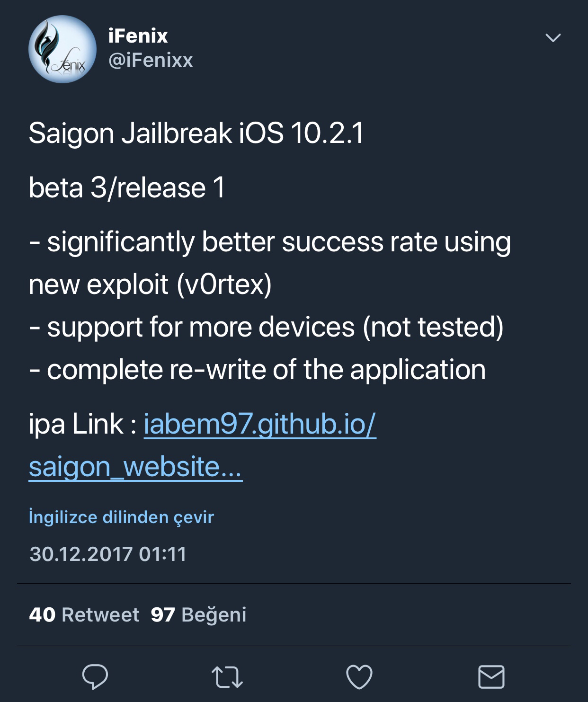Tap the retweet arrows icon
Screen dimensions: 588x702
pos(227,677)
